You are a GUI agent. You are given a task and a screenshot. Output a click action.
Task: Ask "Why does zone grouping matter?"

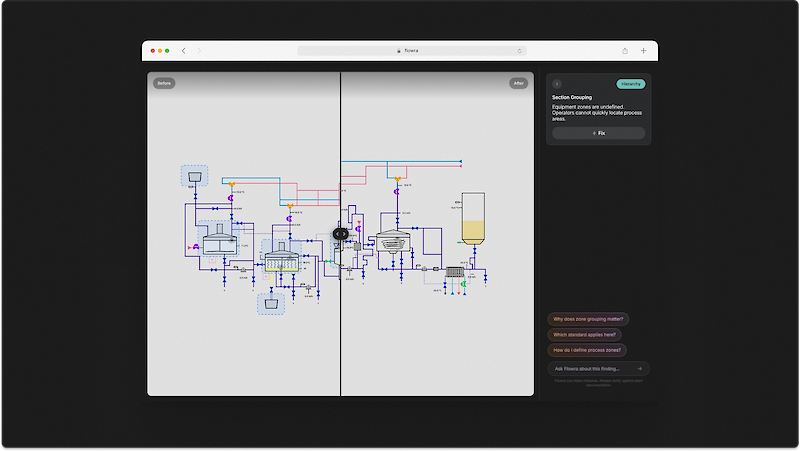point(588,319)
